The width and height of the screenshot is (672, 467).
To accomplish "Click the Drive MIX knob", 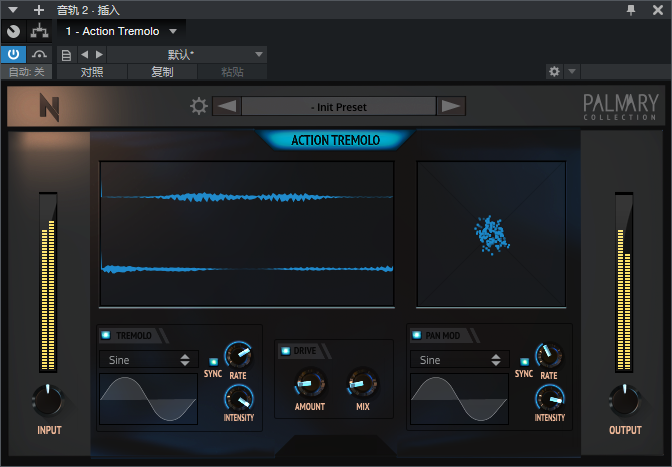I will click(x=363, y=383).
